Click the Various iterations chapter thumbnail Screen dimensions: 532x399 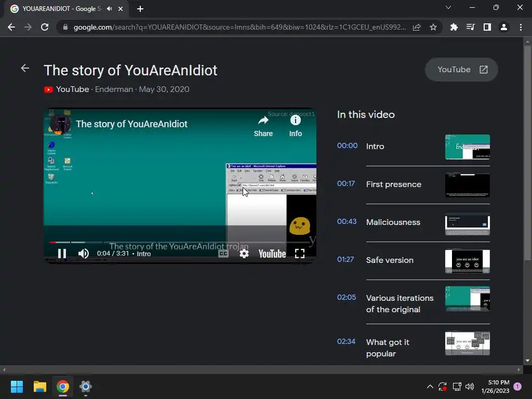pyautogui.click(x=468, y=299)
